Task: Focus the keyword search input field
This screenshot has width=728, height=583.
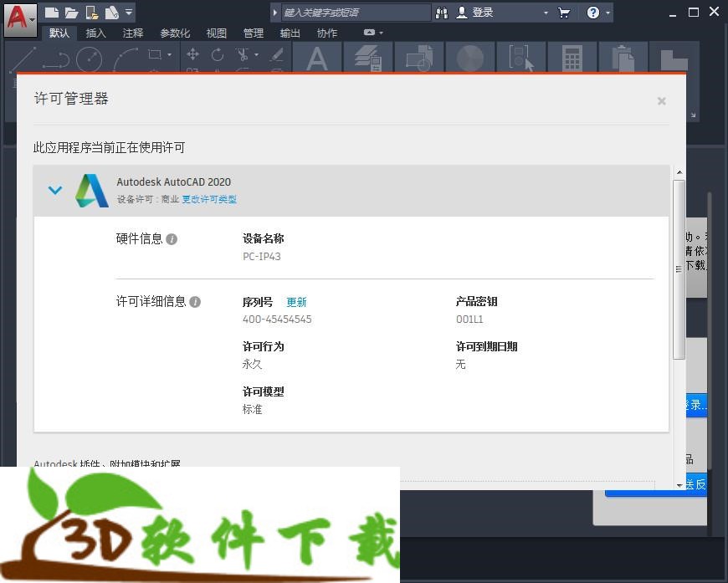Action: tap(355, 13)
